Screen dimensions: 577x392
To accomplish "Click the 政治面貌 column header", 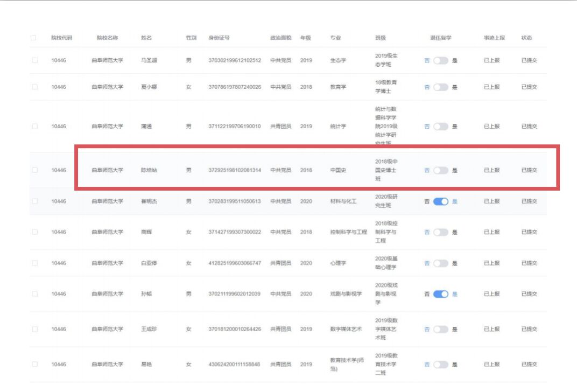I will click(280, 38).
